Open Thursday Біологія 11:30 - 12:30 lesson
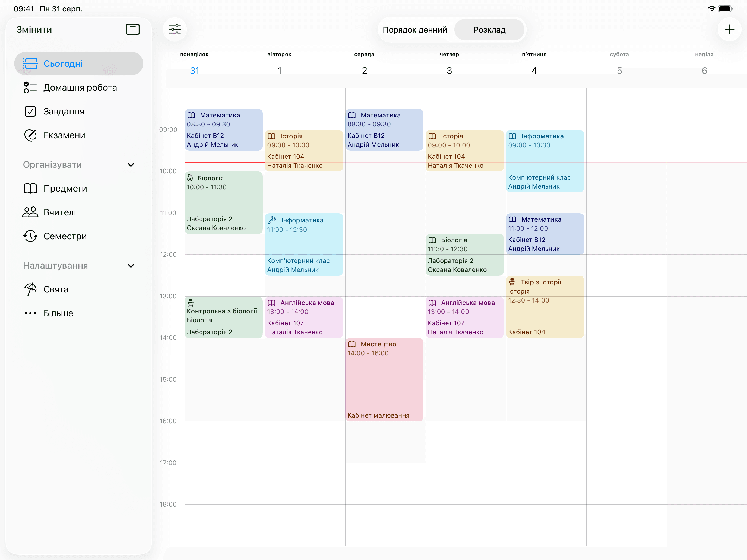Screen dimensions: 747x560 pos(464,254)
